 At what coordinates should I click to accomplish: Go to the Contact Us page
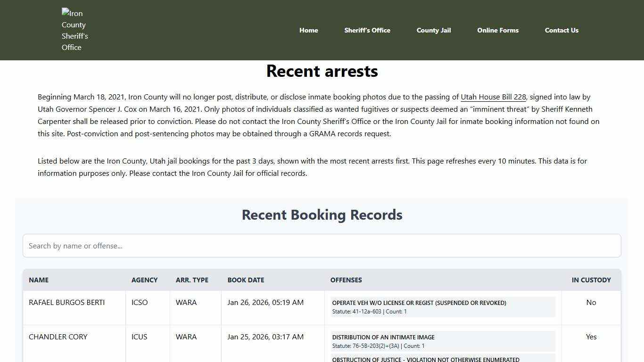561,30
